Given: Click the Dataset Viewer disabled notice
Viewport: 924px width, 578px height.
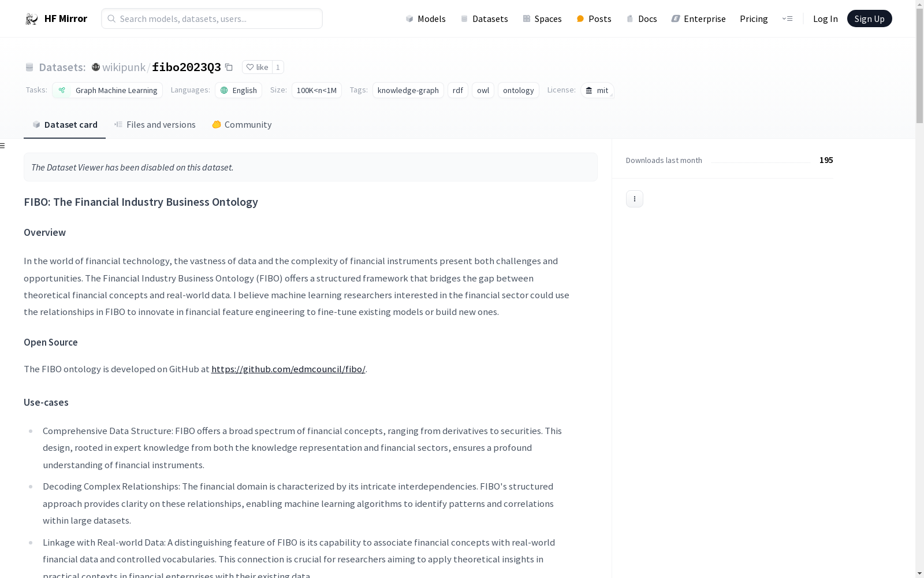Looking at the screenshot, I should click(x=311, y=167).
